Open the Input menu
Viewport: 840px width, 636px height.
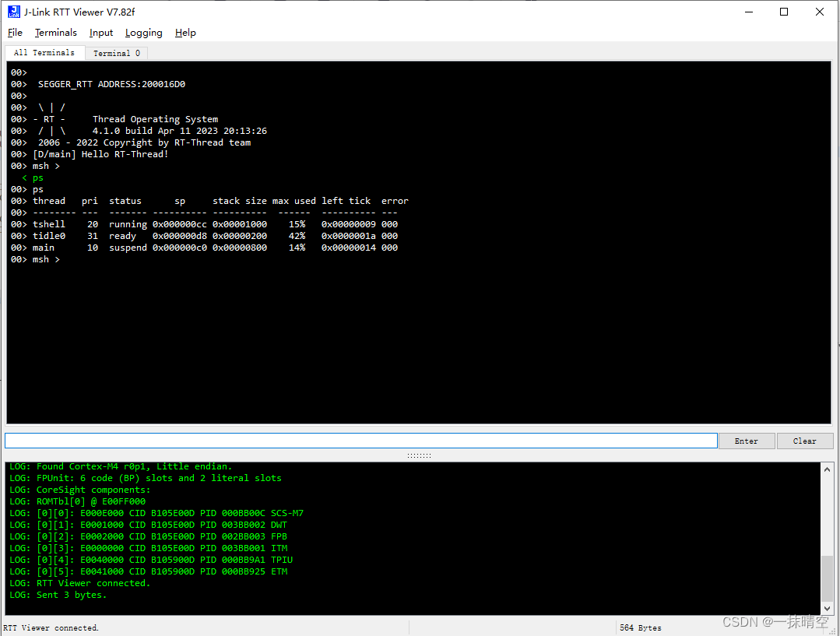100,33
